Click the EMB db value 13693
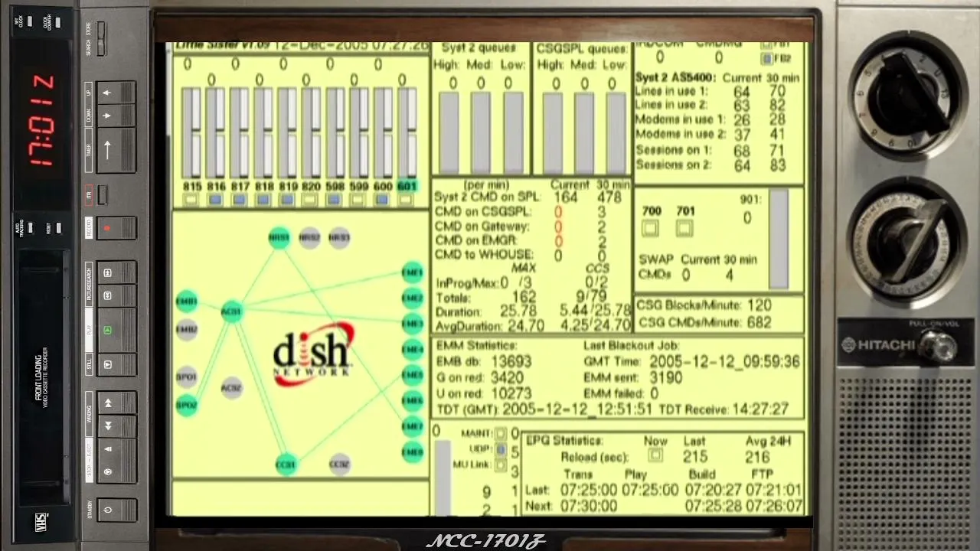Viewport: 980px width, 551px height. 511,361
